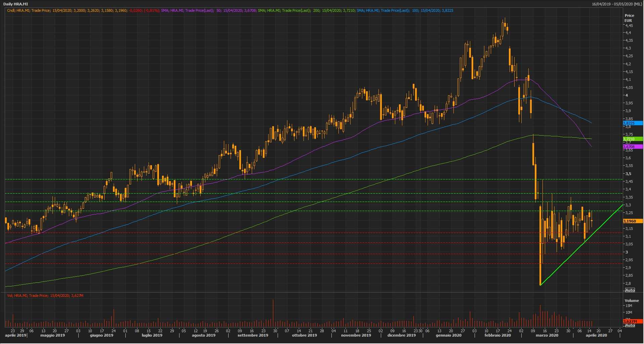The width and height of the screenshot is (644, 344).
Task: Toggle the Auto scale on volume axis
Action: point(630,325)
